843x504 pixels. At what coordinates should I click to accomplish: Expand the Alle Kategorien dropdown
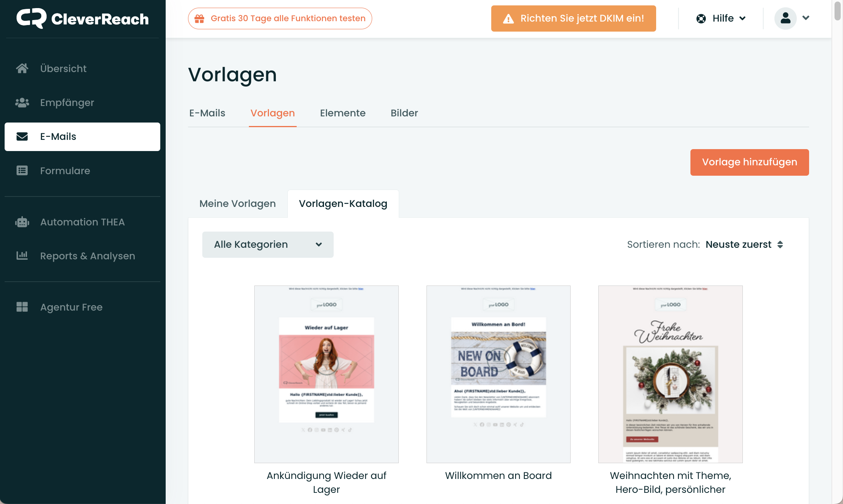[268, 245]
